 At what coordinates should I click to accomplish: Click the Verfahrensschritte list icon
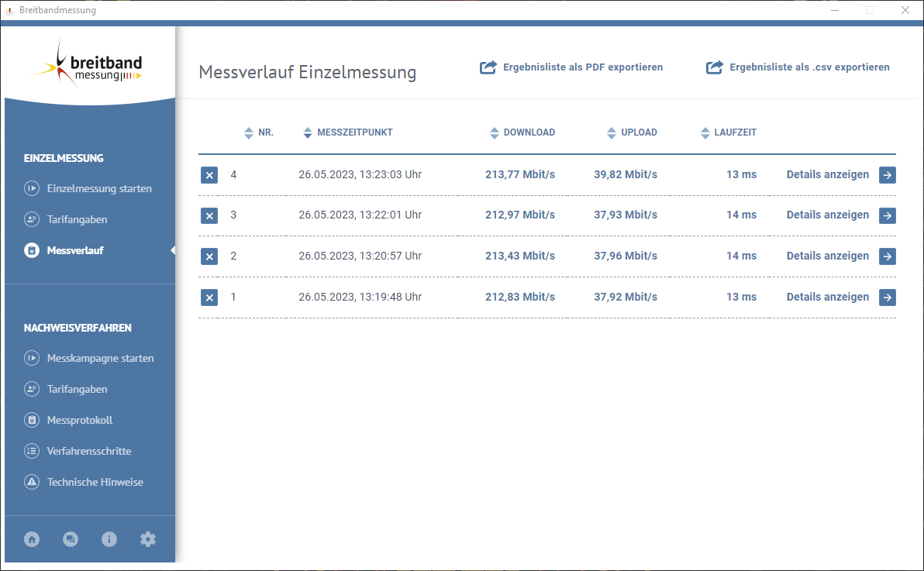[x=32, y=451]
